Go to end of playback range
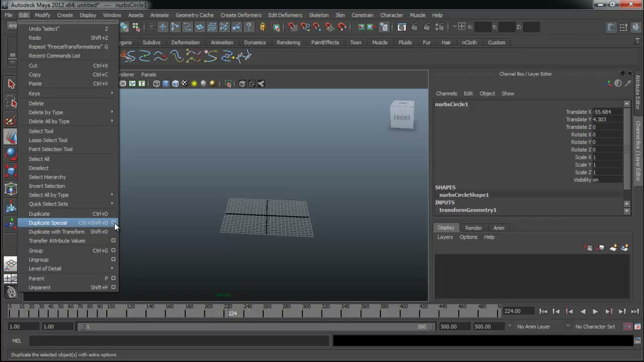The width and height of the screenshot is (644, 362). pos(634,312)
